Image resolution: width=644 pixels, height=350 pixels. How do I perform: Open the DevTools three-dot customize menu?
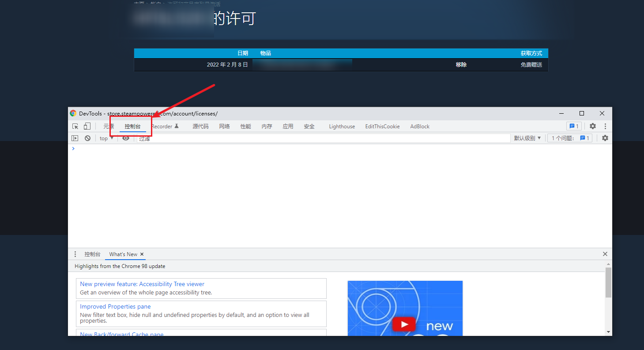click(x=605, y=127)
